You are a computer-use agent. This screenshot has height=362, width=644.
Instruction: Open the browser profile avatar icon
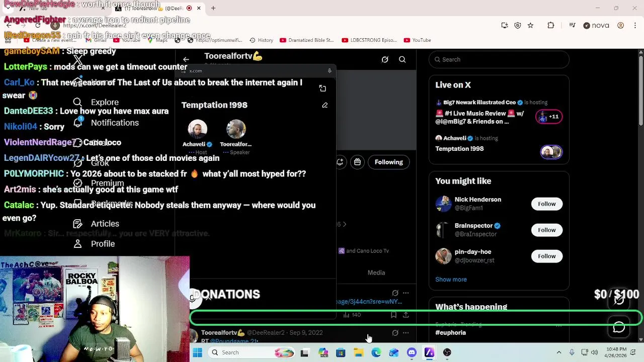621,26
